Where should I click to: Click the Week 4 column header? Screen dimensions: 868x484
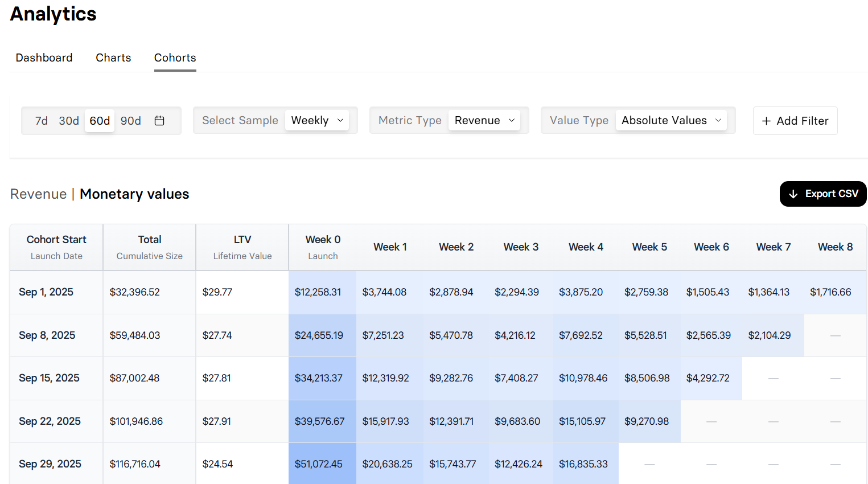pos(586,247)
